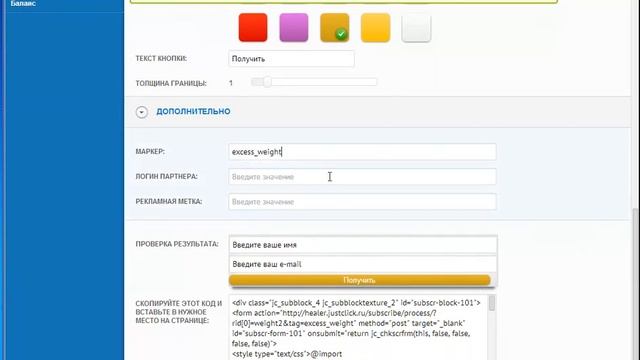Select the purple button color swatch
Viewport: 640px width, 360px height.
pos(294,27)
